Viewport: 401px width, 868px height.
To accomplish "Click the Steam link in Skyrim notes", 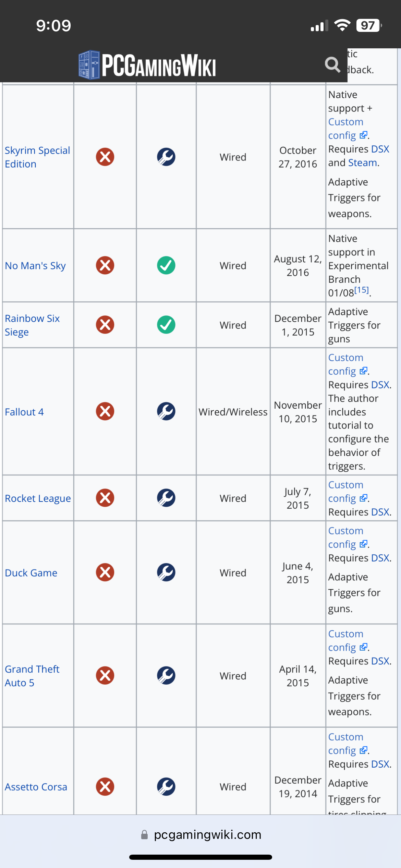I will point(363,163).
